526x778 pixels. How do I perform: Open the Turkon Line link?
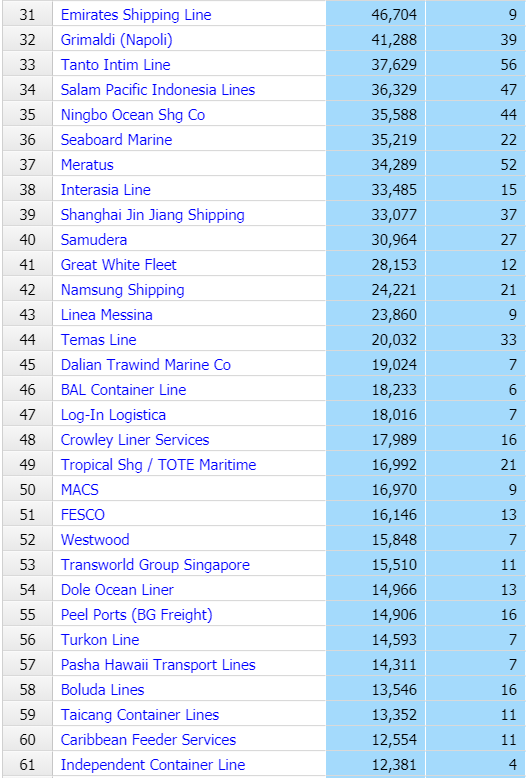(x=100, y=640)
